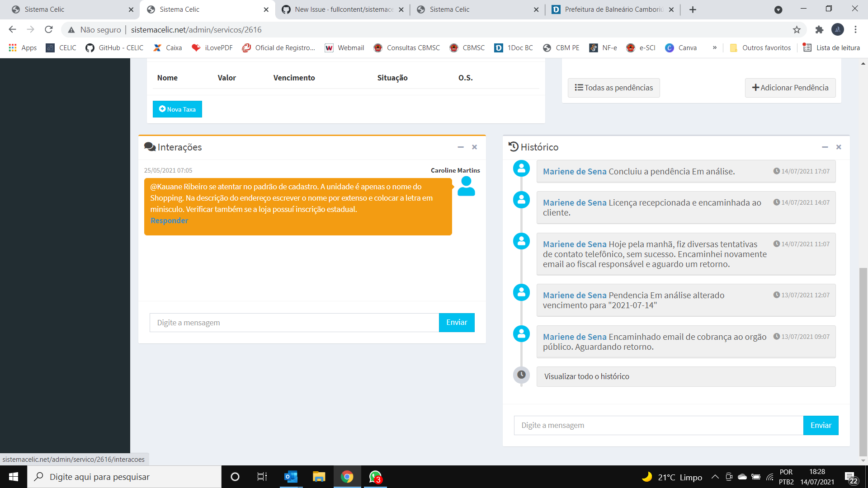Open Outros favoritos folder
Viewport: 868px width, 488px height.
point(760,48)
